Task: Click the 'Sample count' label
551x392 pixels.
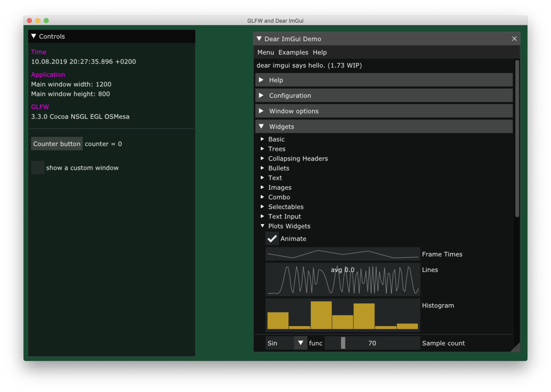Action: [x=443, y=343]
